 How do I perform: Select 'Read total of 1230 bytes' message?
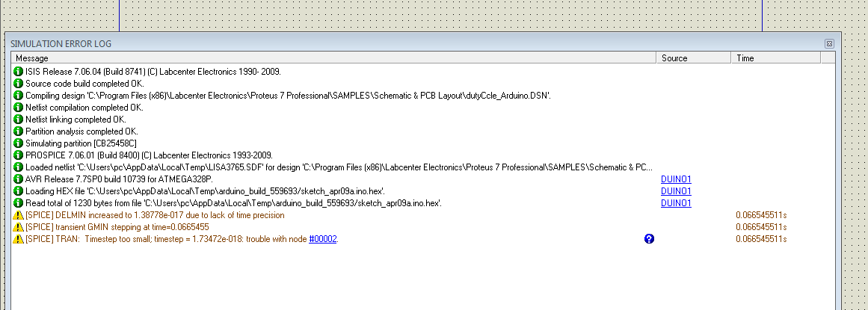point(233,203)
